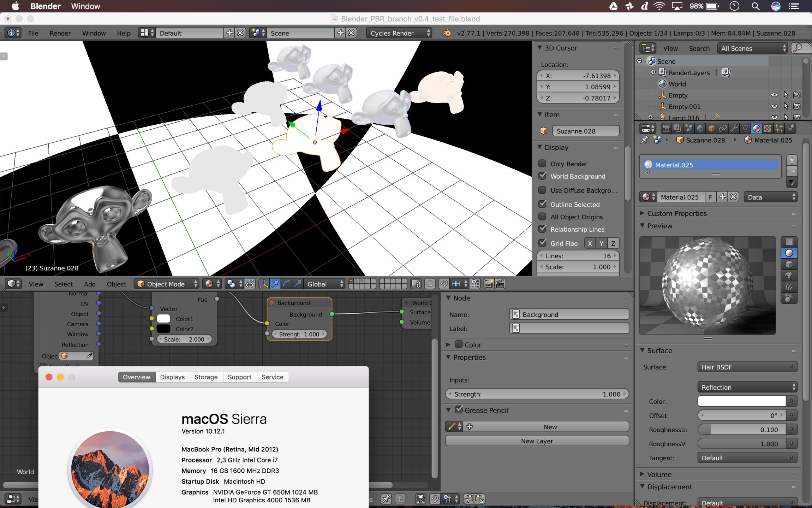Open the Particles properties tab (sparkles icon)
The width and height of the screenshot is (812, 508).
point(779,128)
